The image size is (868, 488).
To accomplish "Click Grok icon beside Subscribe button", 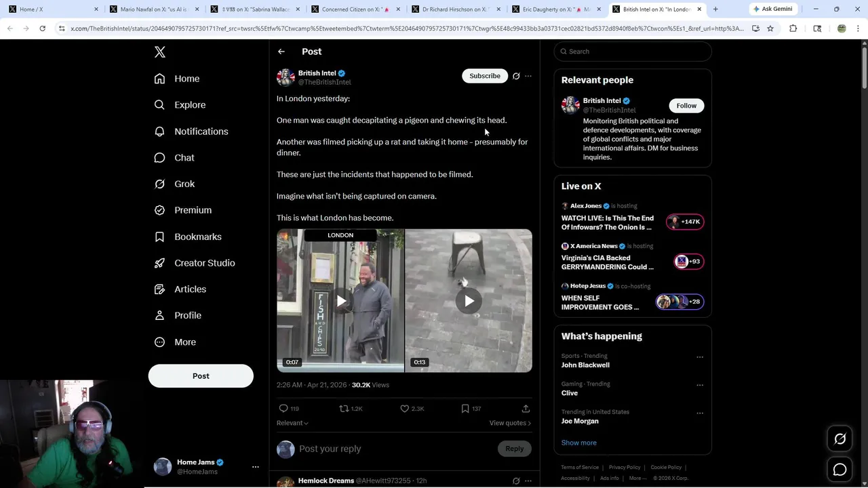I will 516,76.
